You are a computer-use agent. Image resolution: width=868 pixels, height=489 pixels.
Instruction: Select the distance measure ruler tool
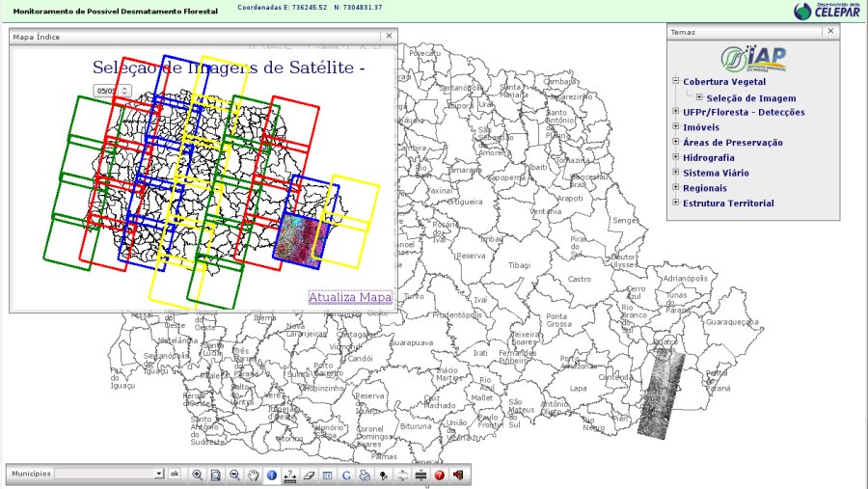coord(290,475)
